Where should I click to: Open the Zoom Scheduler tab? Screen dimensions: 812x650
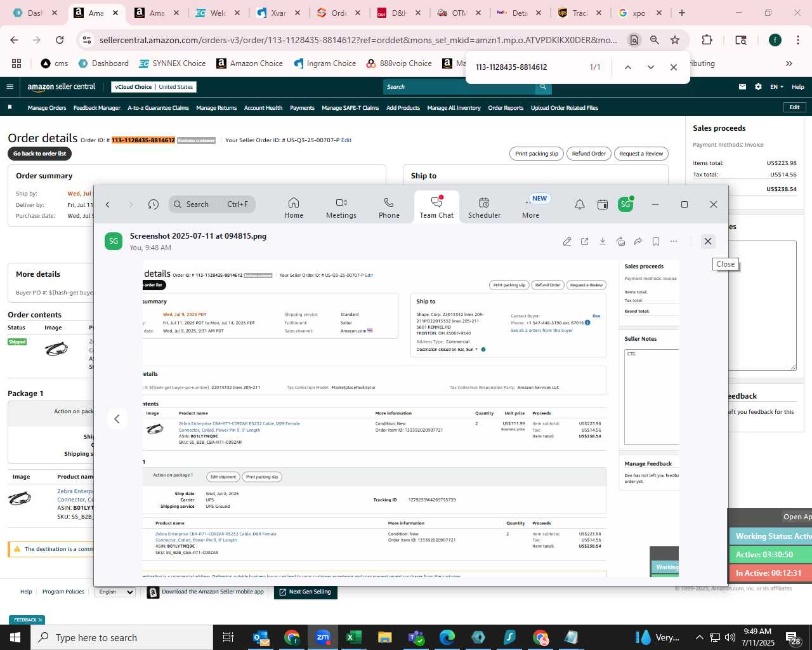[x=484, y=208]
